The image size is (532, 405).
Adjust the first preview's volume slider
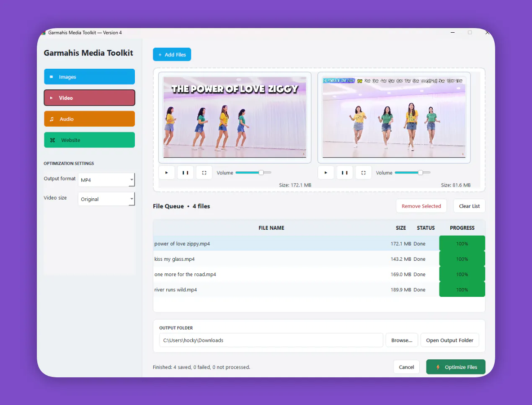pyautogui.click(x=253, y=173)
